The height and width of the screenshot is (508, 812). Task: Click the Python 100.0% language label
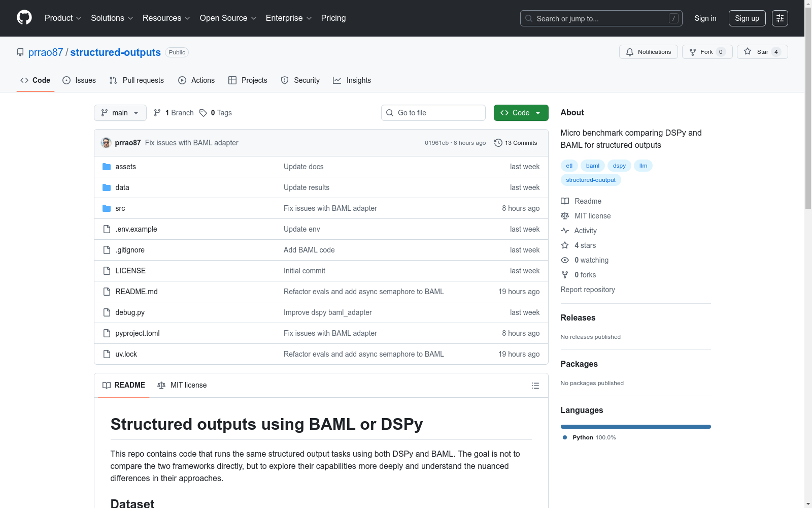pyautogui.click(x=589, y=437)
